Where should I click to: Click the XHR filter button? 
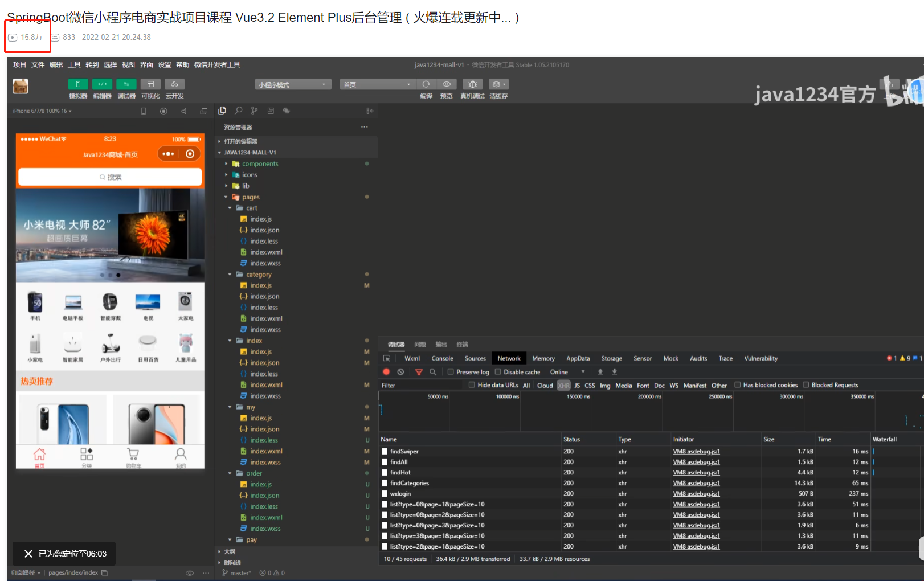point(563,386)
